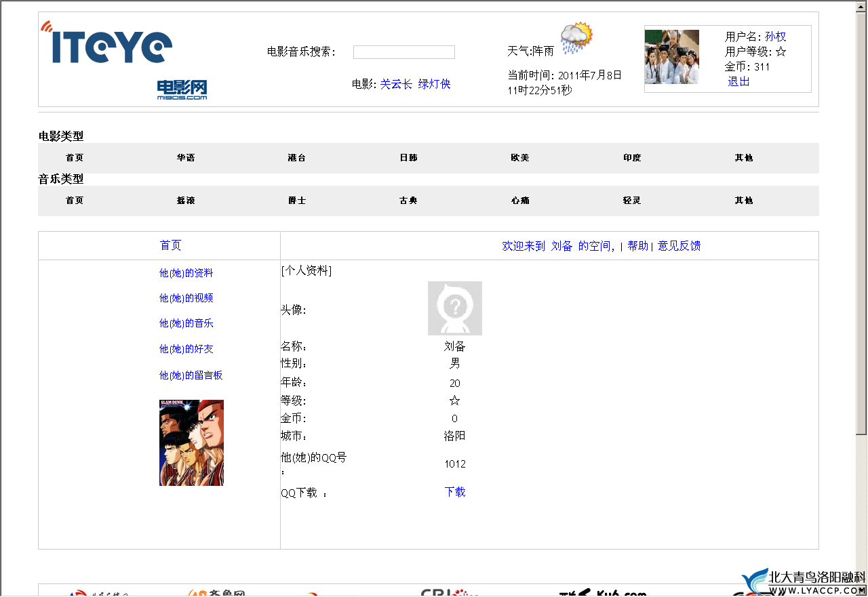Image resolution: width=868 pixels, height=597 pixels.
Task: Click the gray placeholder profile avatar
Action: click(x=455, y=308)
